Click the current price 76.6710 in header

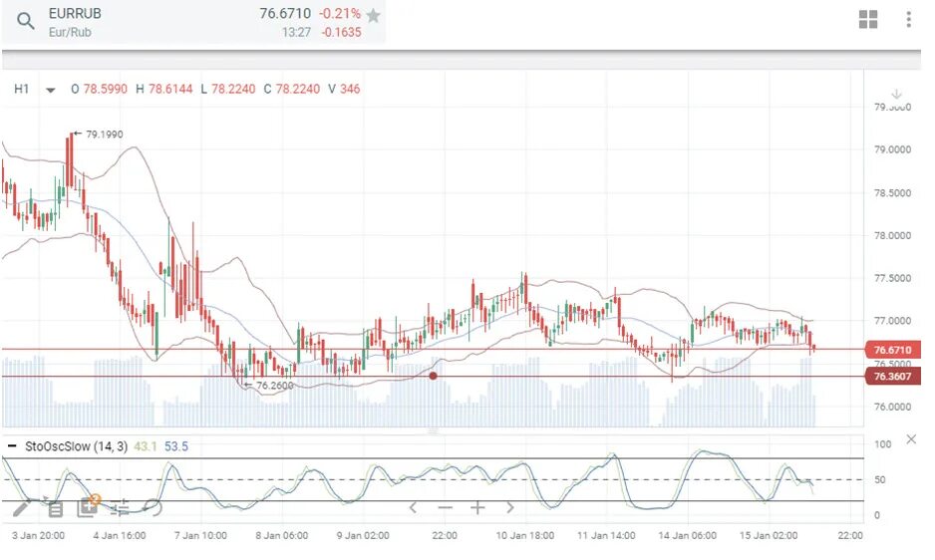285,13
